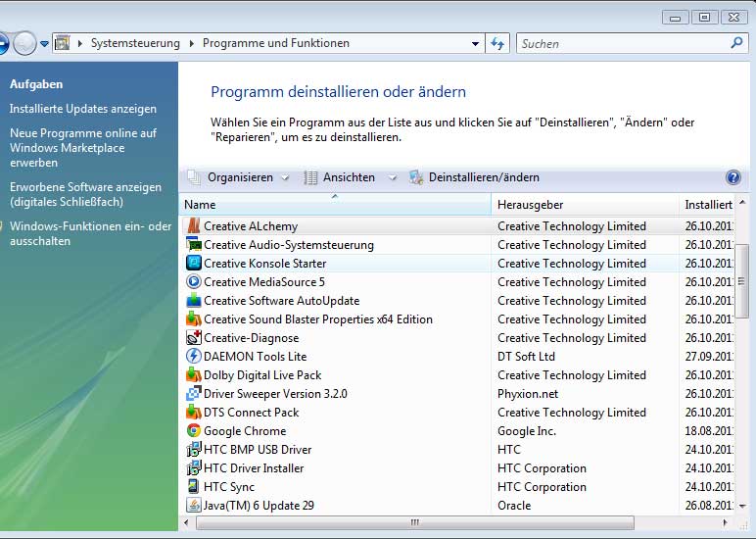Go to Systemsteuerung in the breadcrumb
The width and height of the screenshot is (756, 539).
pyautogui.click(x=135, y=43)
